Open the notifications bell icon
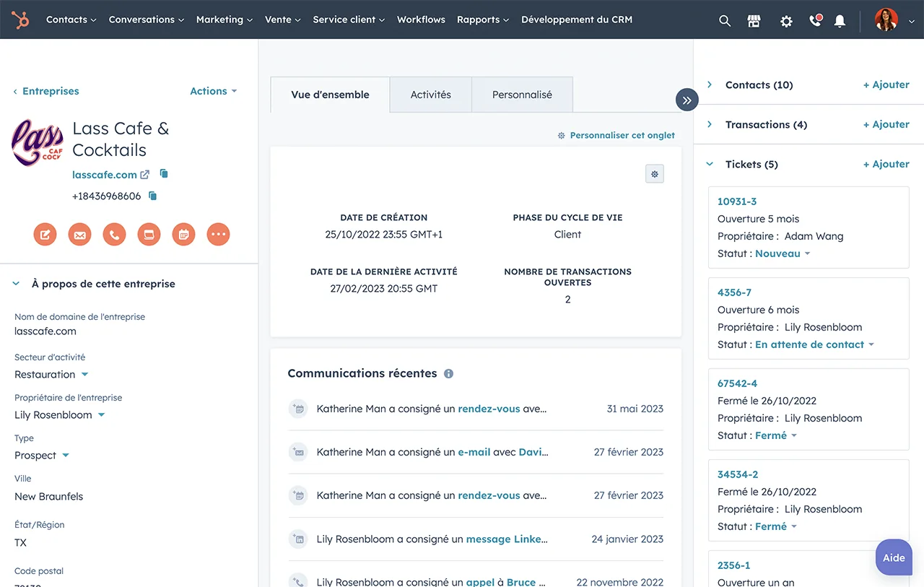This screenshot has height=587, width=924. tap(840, 21)
